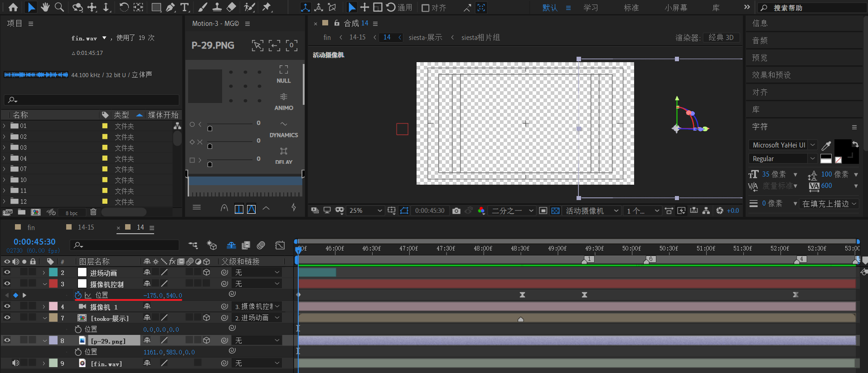Open the 音频 panel
This screenshot has width=868, height=373.
pyautogui.click(x=760, y=40)
